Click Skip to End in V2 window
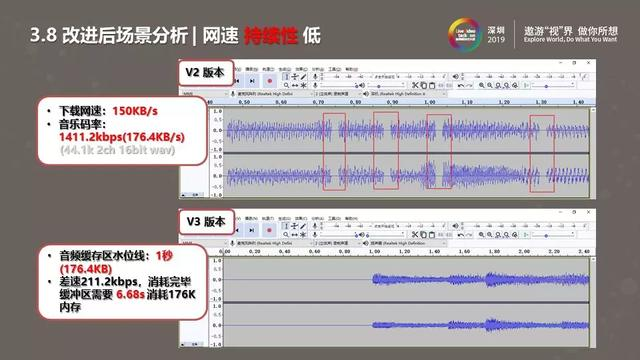 [x=252, y=81]
